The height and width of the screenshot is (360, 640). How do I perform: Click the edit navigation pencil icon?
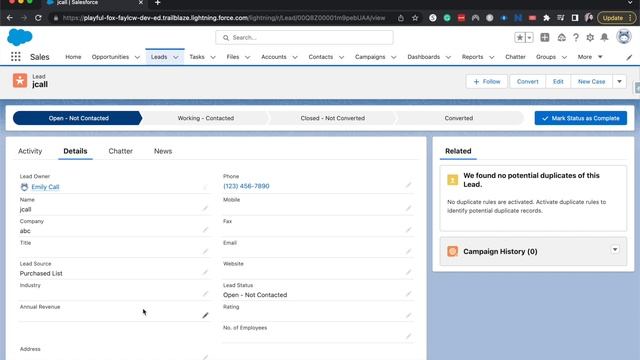[x=629, y=57]
